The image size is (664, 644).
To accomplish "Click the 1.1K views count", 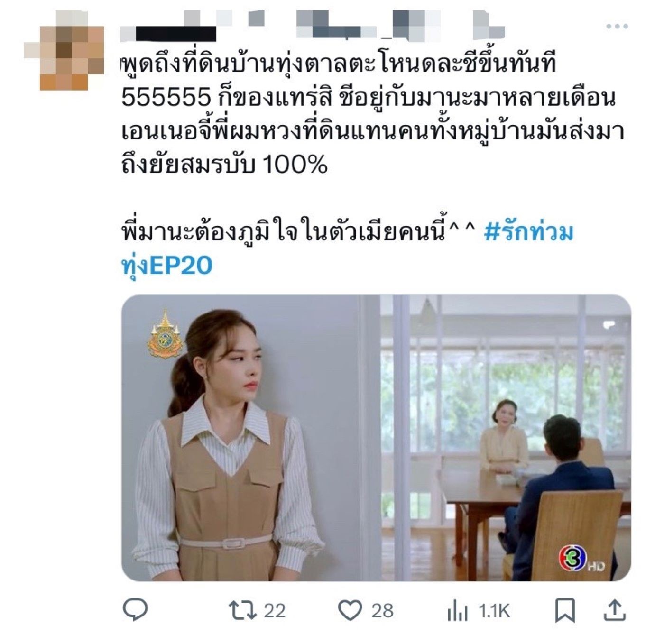I will coord(494,610).
